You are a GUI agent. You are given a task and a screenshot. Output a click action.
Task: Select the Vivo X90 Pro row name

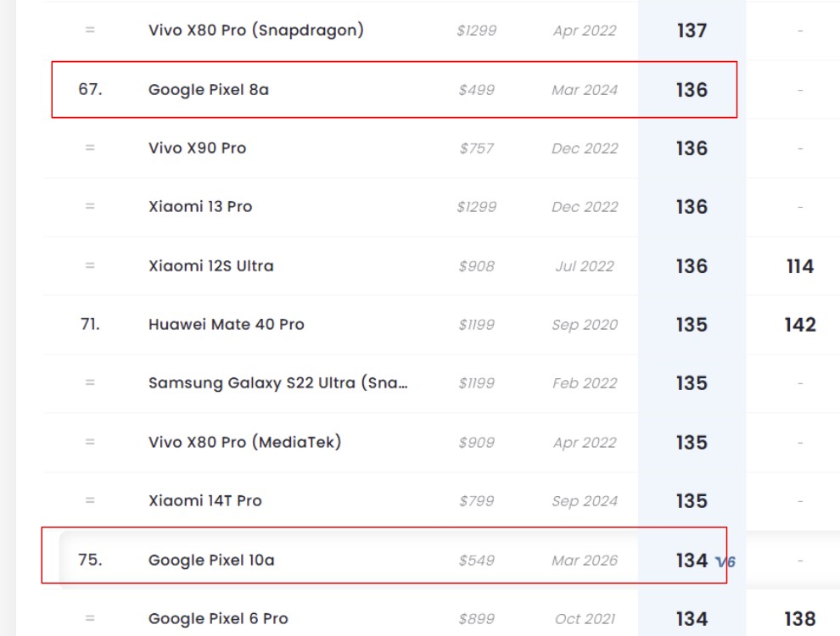(x=197, y=148)
